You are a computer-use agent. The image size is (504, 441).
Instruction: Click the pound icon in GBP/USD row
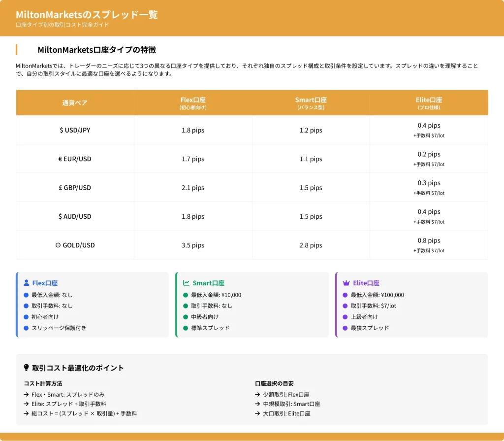60,188
